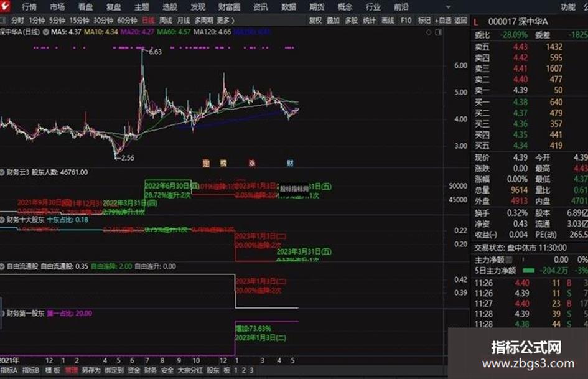Click the 绑定到 bind button

(x=114, y=370)
